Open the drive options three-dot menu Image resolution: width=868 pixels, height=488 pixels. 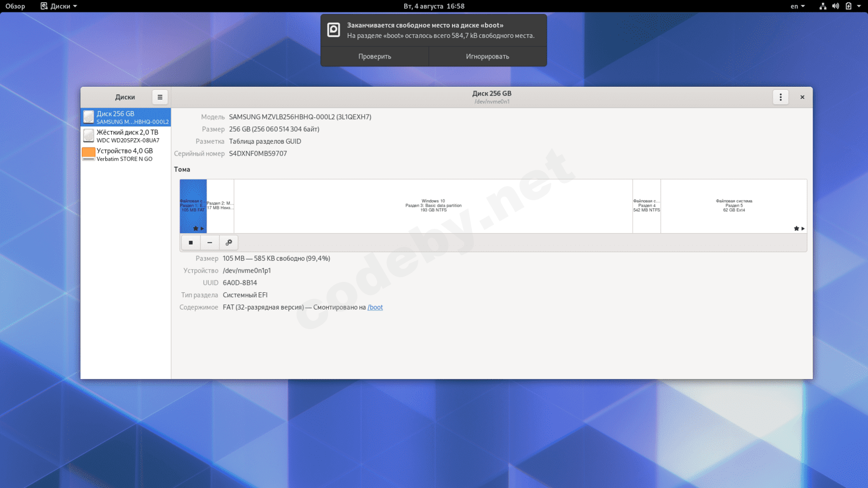pos(781,97)
